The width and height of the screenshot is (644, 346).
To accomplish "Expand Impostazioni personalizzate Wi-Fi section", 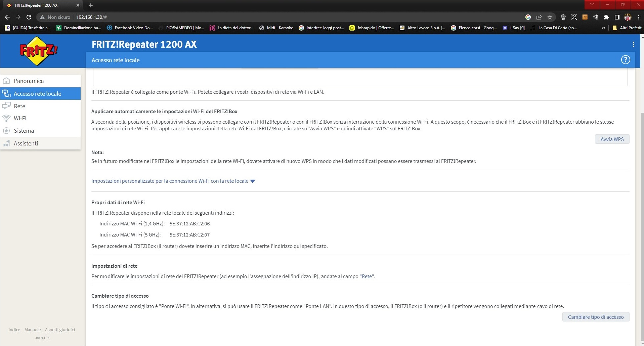I will coord(173,181).
